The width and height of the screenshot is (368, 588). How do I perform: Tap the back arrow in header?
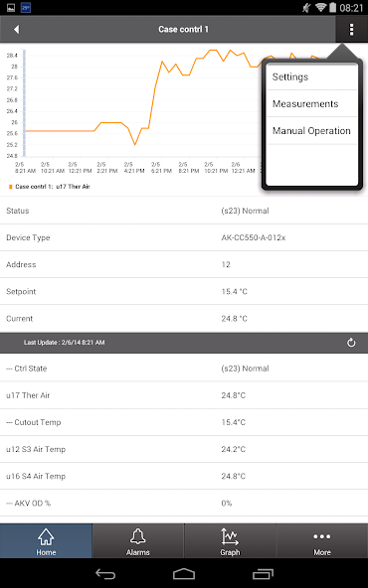point(16,29)
